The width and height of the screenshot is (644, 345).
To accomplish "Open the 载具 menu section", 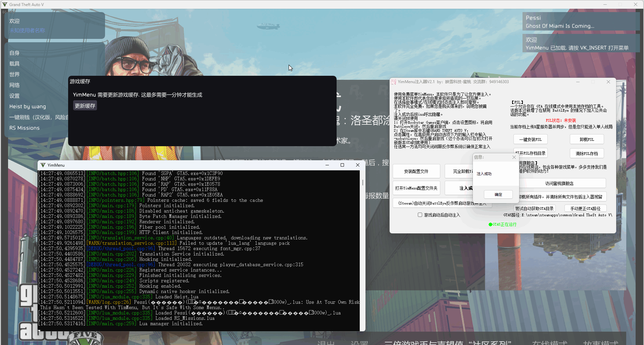I will 14,64.
